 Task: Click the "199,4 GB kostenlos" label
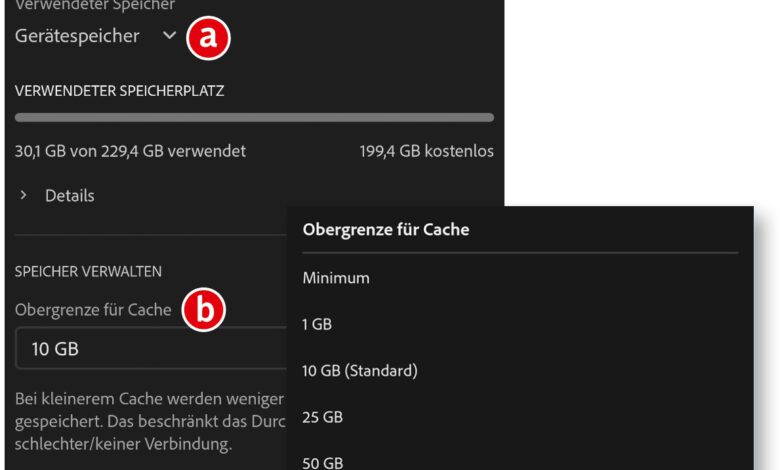[426, 152]
